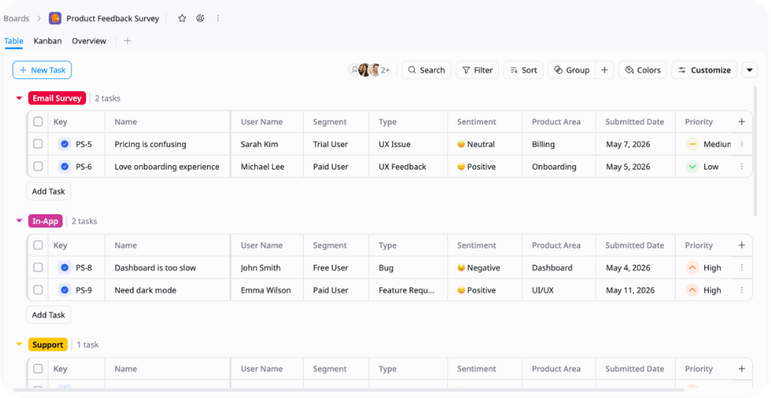The image size is (771, 398).
Task: Open dropdown arrow next to Customize
Action: pyautogui.click(x=749, y=70)
